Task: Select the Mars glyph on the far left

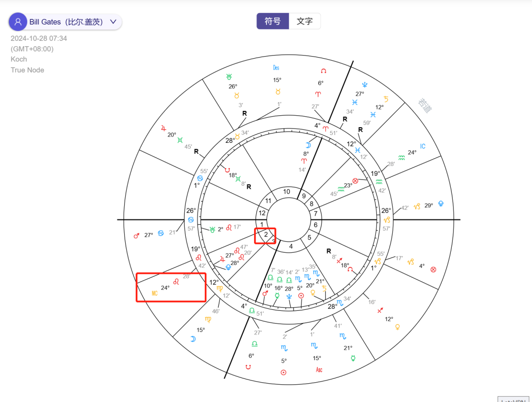Action: (136, 236)
